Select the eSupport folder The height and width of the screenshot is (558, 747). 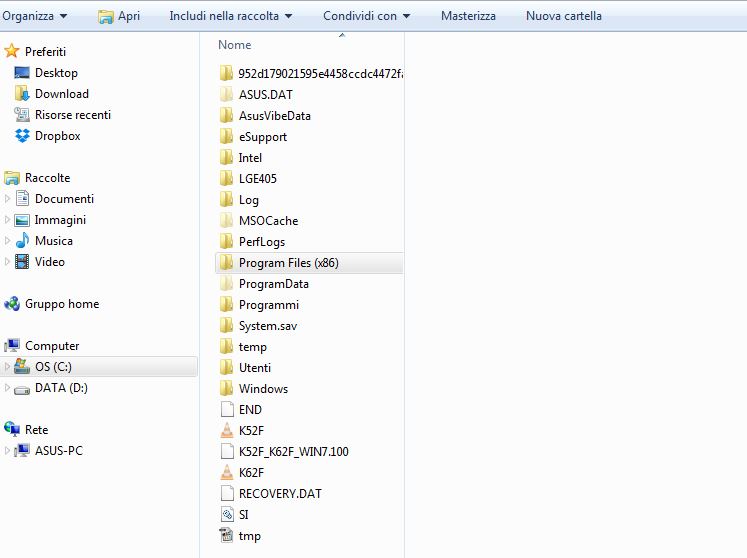253,136
